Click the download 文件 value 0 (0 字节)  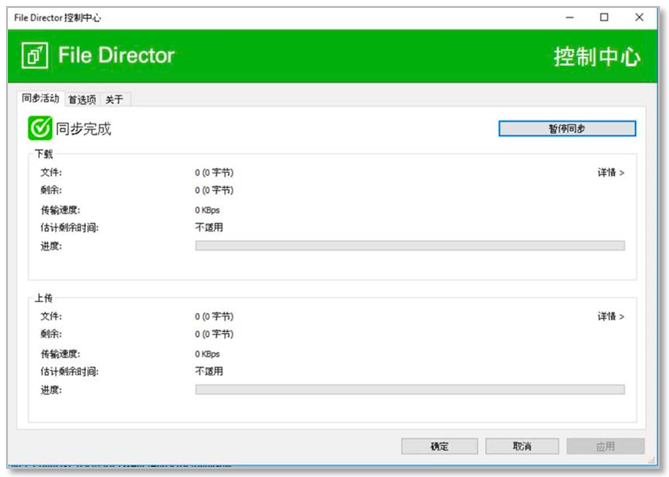coord(214,172)
